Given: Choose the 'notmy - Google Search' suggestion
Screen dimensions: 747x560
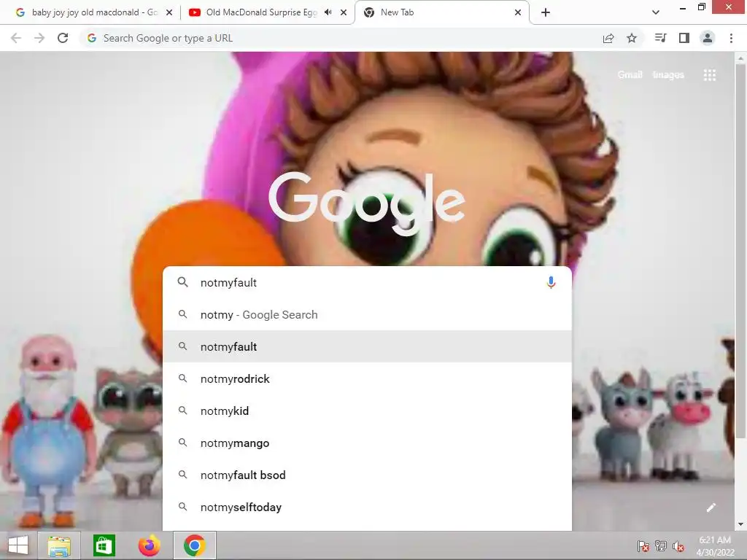Looking at the screenshot, I should pos(367,315).
